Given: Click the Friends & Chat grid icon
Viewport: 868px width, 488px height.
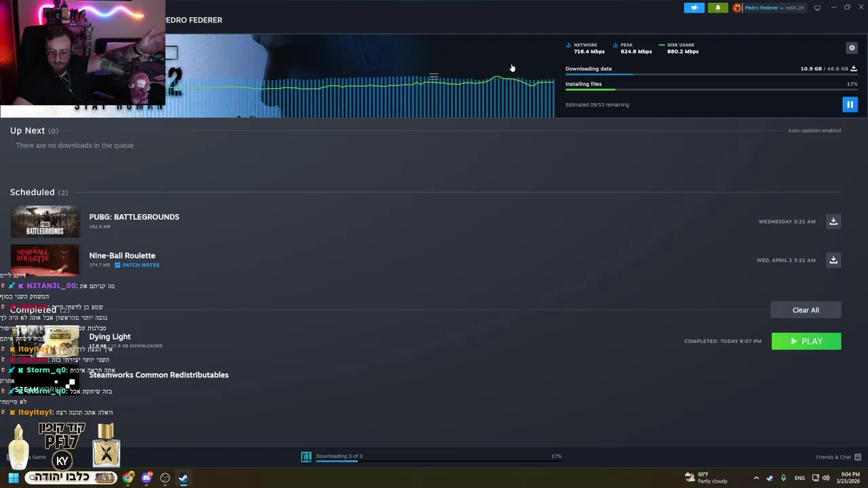Looking at the screenshot, I should click(x=858, y=457).
